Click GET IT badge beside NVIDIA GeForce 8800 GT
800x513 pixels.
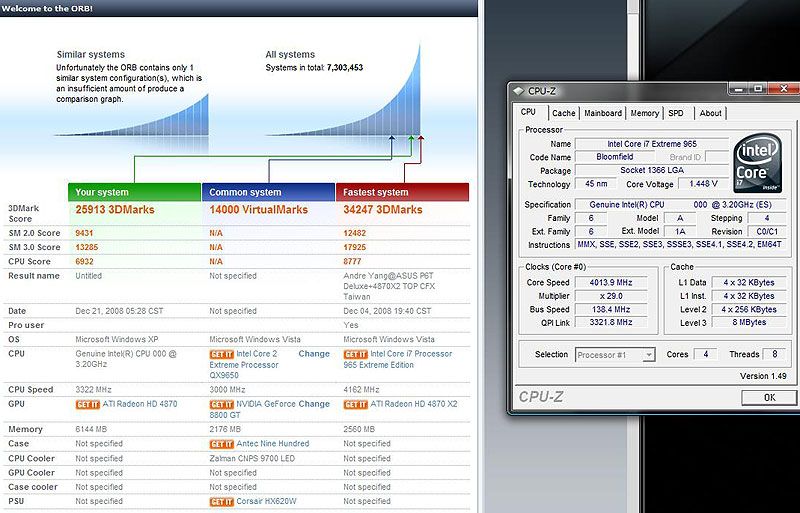point(221,404)
